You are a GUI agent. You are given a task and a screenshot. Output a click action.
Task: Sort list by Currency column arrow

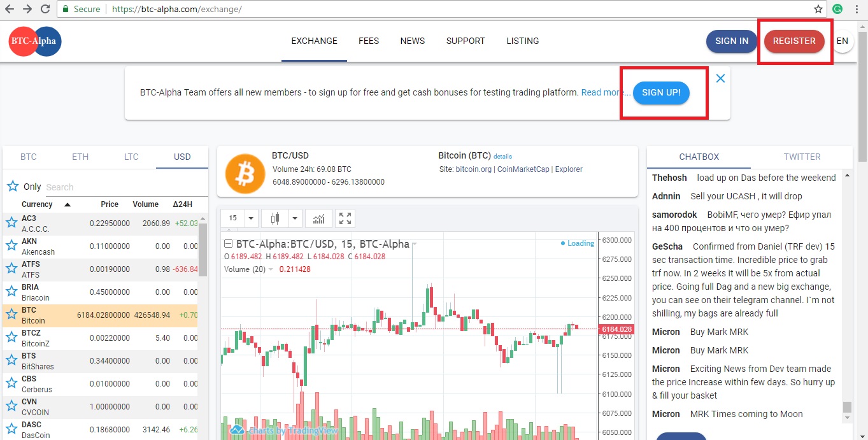click(68, 204)
